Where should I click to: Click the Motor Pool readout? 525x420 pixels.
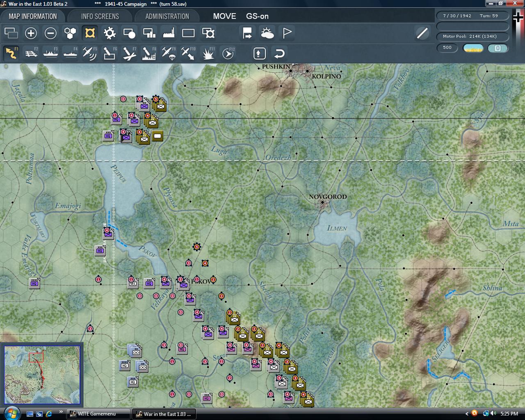(x=473, y=37)
